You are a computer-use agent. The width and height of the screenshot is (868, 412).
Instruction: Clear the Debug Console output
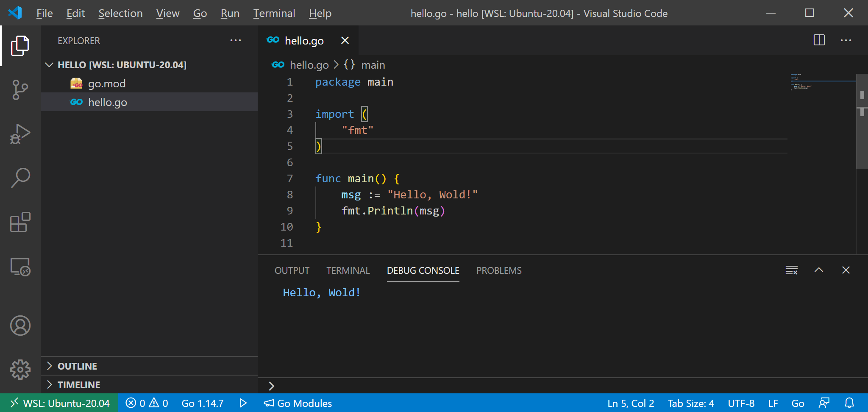point(792,270)
